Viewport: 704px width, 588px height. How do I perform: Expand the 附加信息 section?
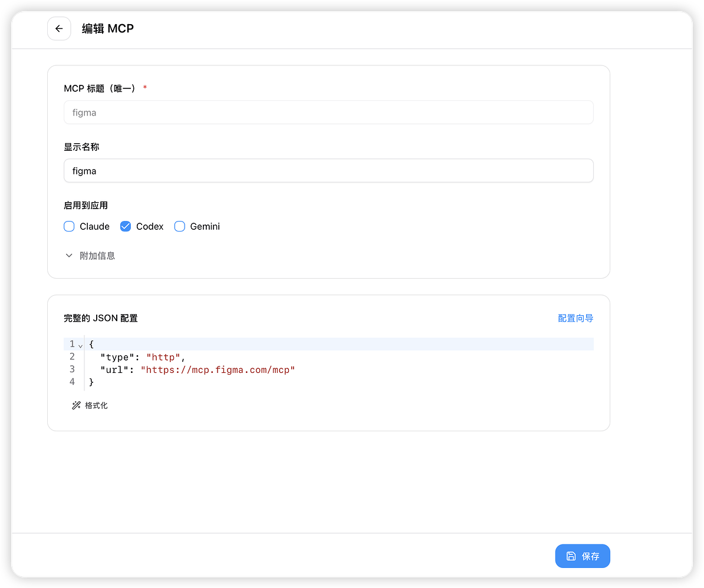[90, 256]
